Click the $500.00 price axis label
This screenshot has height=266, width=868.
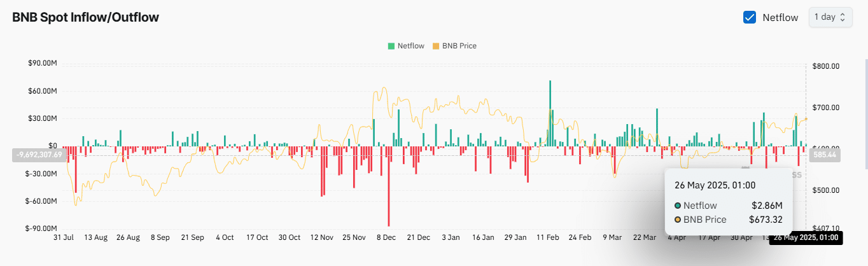click(827, 190)
